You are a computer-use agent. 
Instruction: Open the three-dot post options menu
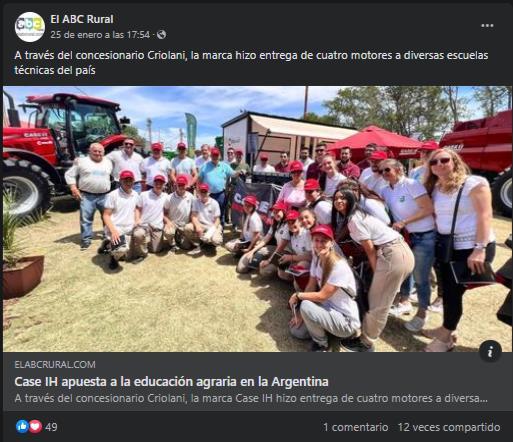point(487,26)
